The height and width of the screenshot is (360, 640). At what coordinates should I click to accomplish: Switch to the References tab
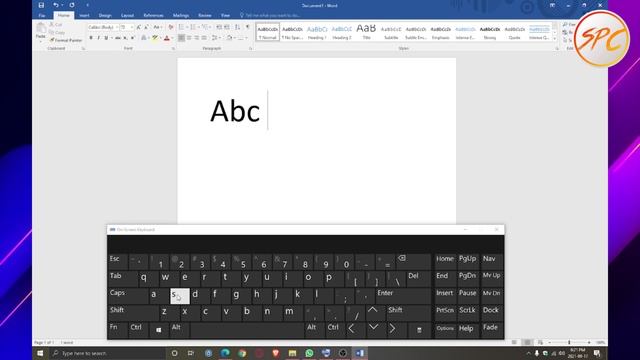coord(153,16)
